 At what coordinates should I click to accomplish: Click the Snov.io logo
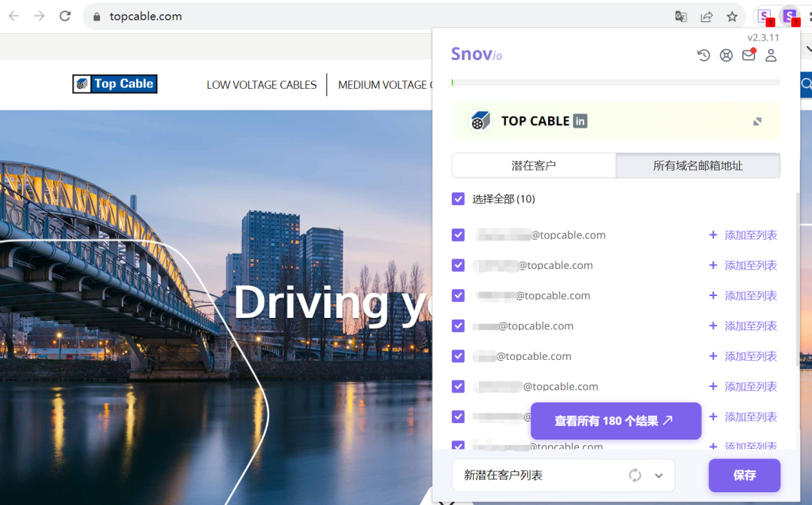[477, 54]
